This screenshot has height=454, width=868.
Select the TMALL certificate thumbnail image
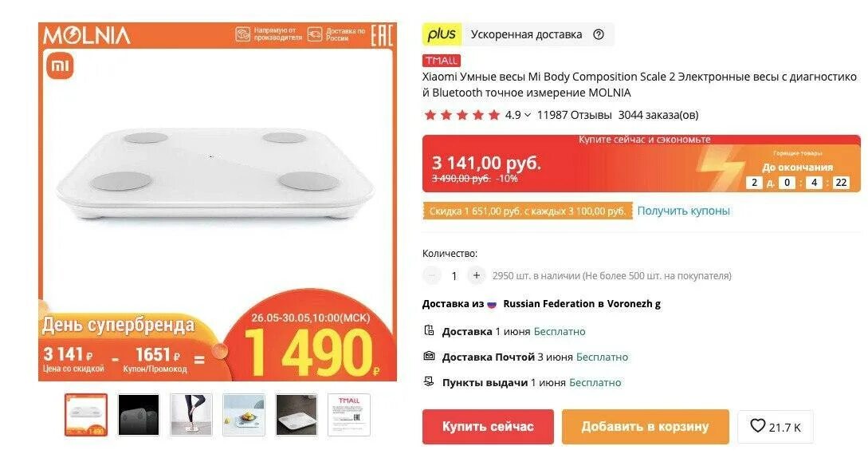click(349, 415)
